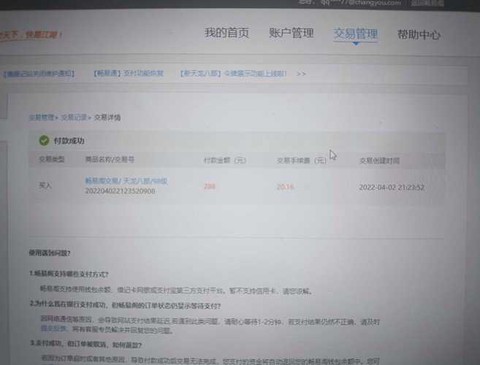Click the order number 202204022123520908
Screen dimensions: 480x365
[120, 191]
